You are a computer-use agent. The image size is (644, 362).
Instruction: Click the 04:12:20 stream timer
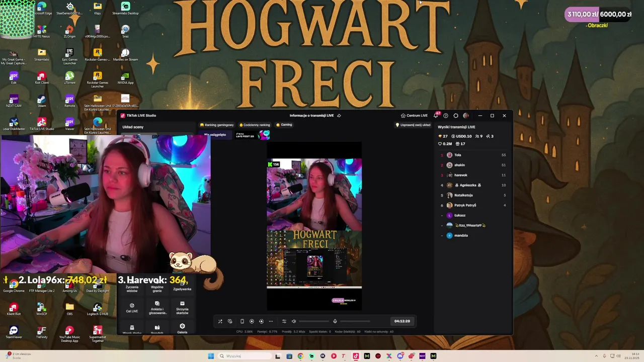click(x=402, y=321)
